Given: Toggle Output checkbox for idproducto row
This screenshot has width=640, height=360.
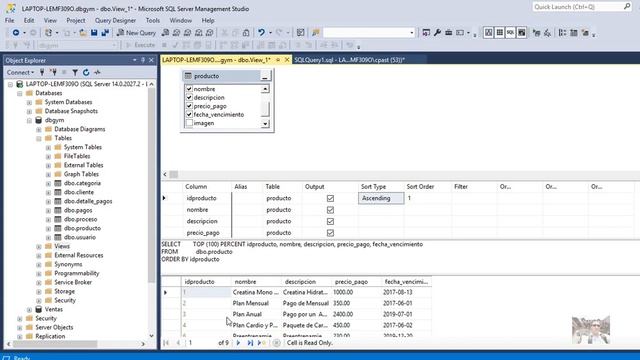Looking at the screenshot, I should 330,198.
